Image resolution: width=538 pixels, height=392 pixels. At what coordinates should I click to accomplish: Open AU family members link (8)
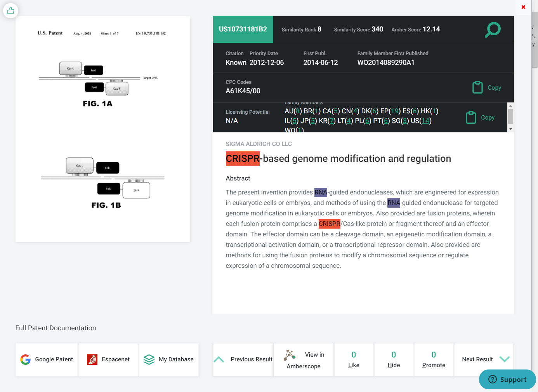point(298,111)
